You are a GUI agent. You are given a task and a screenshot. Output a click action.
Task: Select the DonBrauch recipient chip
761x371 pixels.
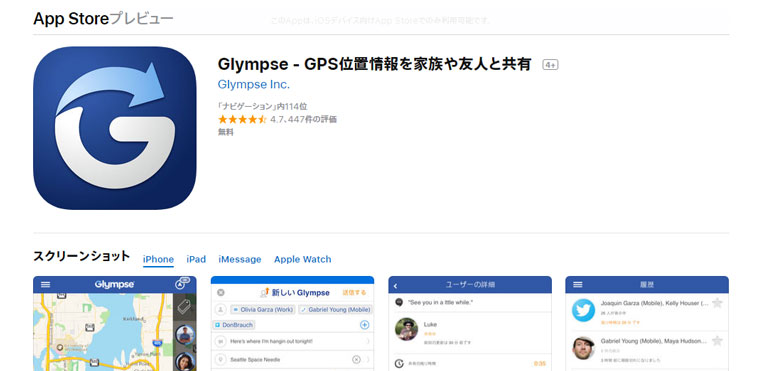click(233, 325)
